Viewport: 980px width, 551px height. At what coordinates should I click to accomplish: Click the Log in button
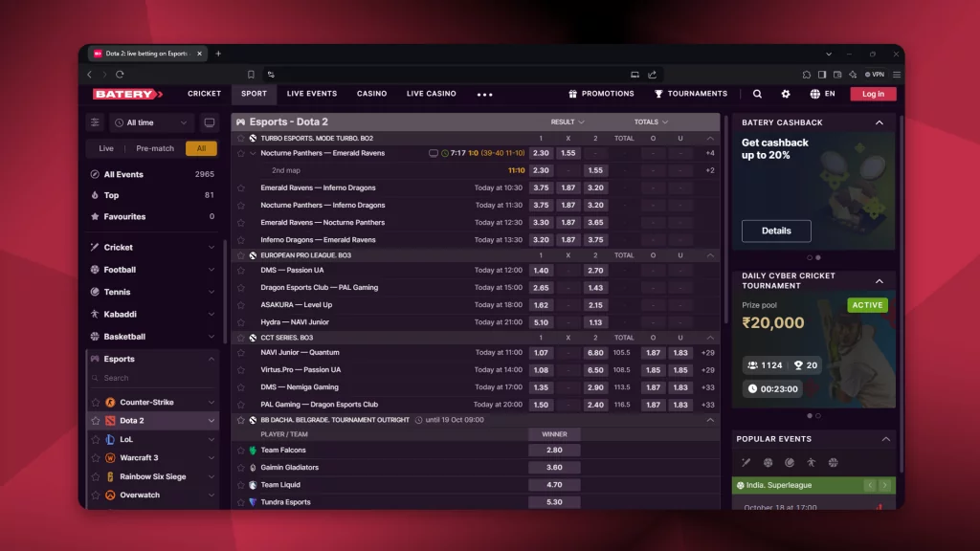[x=873, y=94]
